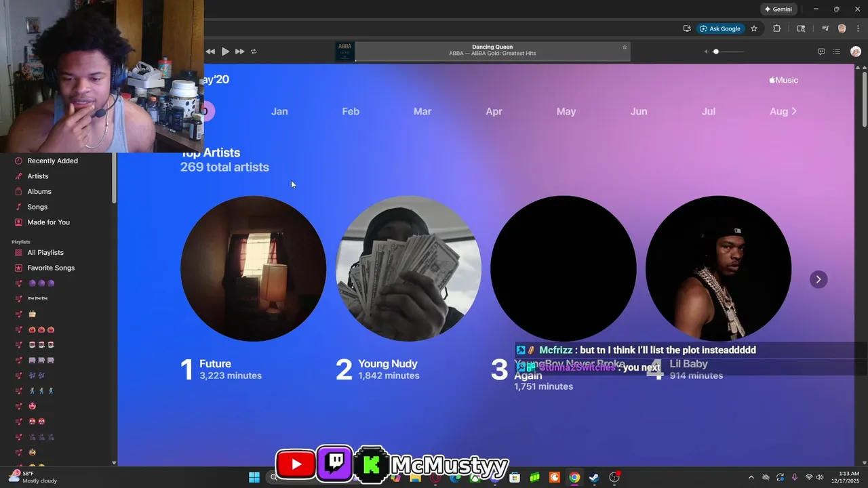The width and height of the screenshot is (868, 488).
Task: Open the Up Next queue icon
Action: point(837,52)
